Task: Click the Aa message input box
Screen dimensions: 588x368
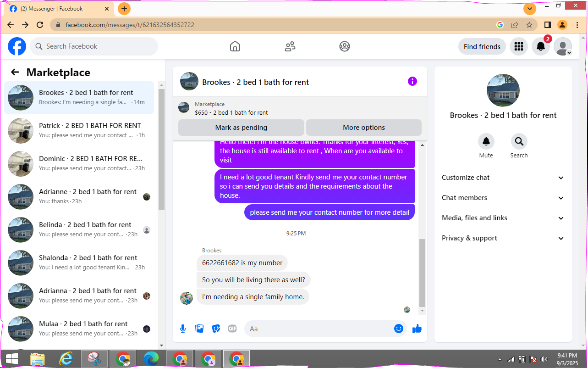Action: click(x=319, y=329)
